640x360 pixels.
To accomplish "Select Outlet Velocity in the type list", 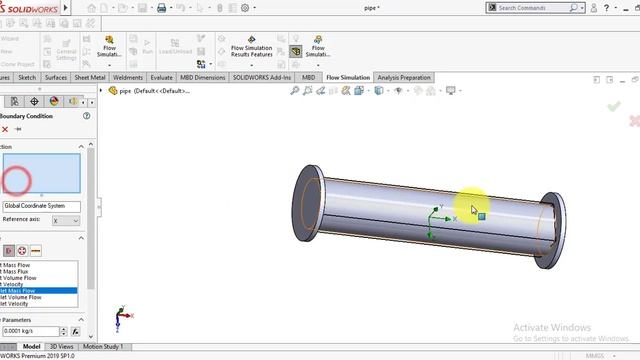I will (x=39, y=304).
